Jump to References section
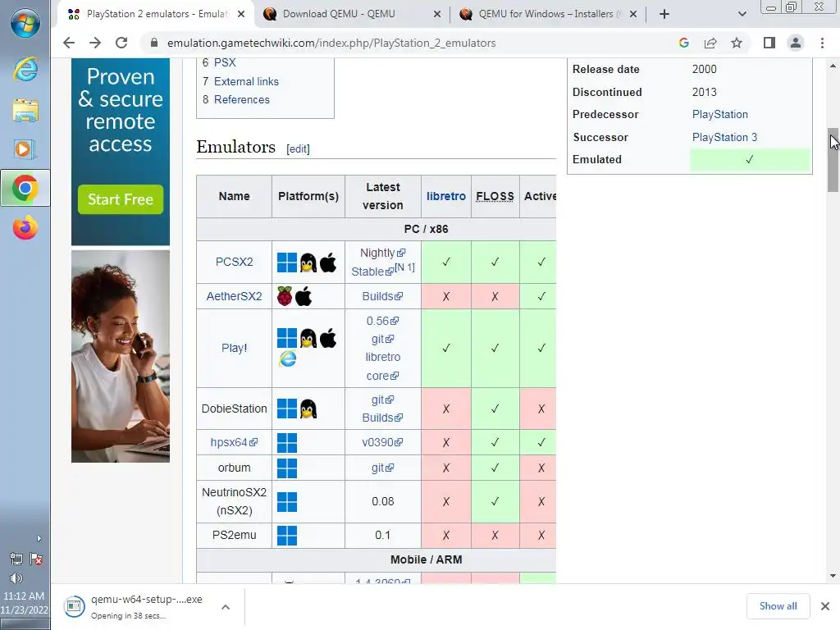This screenshot has height=630, width=840. tap(242, 99)
